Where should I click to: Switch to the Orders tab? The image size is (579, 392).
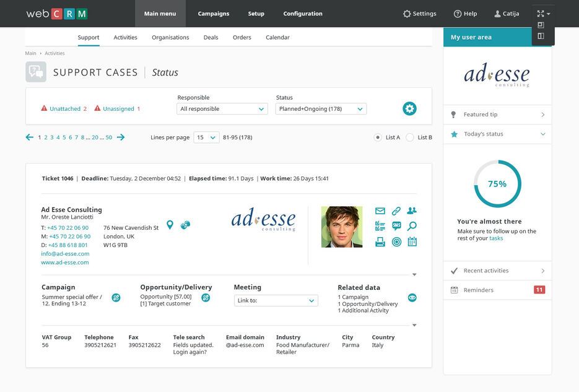[242, 37]
